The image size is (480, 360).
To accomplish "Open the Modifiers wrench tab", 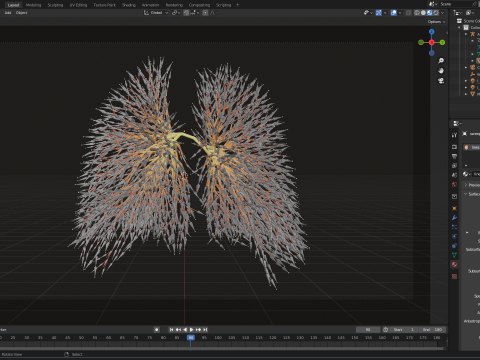I will point(454,218).
